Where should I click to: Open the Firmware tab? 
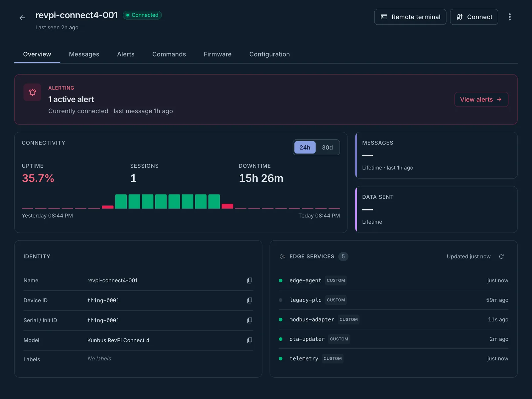tap(218, 54)
